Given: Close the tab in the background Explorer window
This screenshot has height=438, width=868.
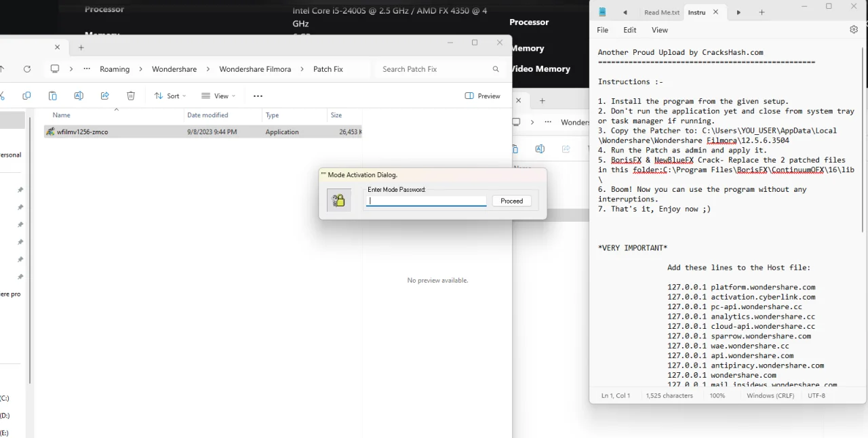Looking at the screenshot, I should [519, 100].
